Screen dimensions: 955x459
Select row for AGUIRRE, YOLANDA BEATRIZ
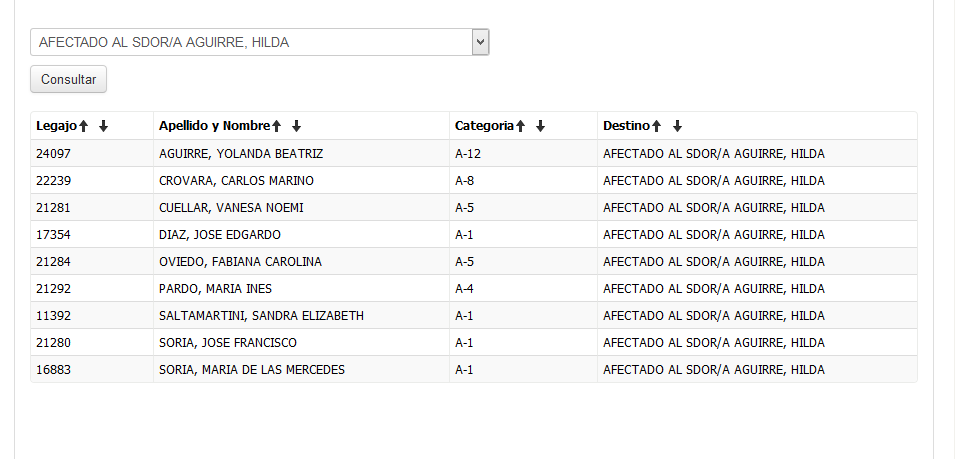tap(241, 154)
